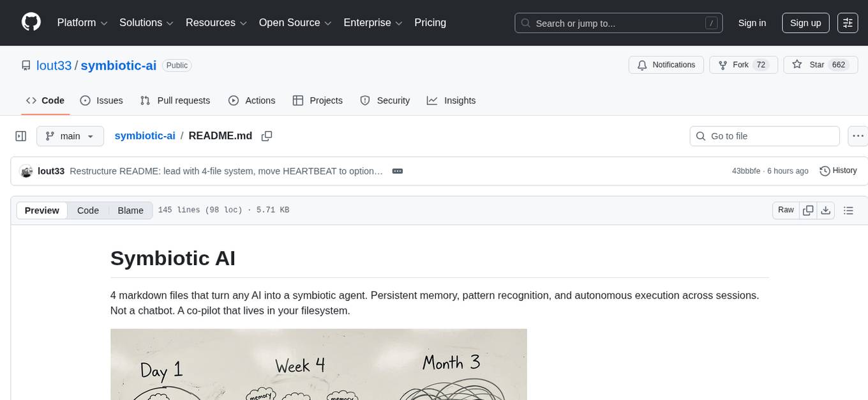
Task: Open the Pull requests tab
Action: tap(175, 100)
